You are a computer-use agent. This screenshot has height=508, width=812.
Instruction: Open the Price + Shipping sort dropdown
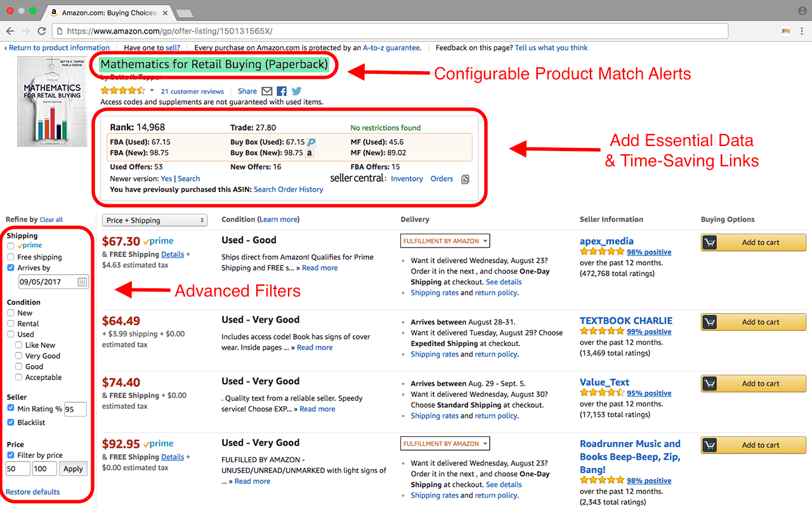click(x=155, y=220)
